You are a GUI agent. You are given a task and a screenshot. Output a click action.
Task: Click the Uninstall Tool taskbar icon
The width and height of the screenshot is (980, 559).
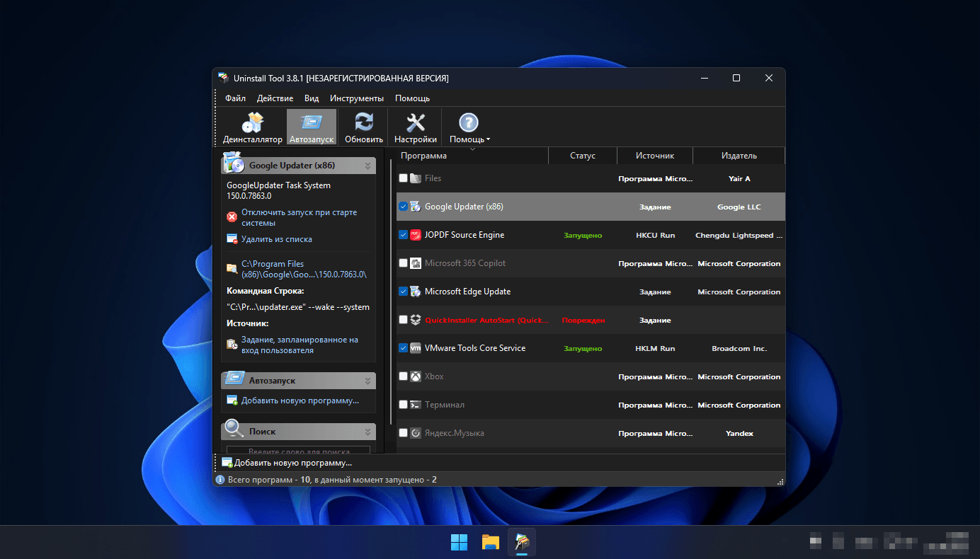click(523, 542)
